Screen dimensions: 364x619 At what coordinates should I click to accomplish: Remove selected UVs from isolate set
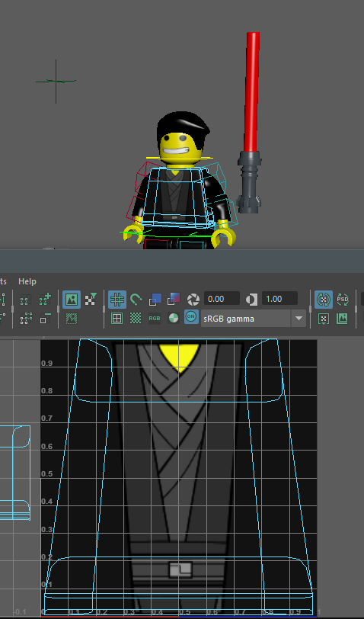[46, 318]
